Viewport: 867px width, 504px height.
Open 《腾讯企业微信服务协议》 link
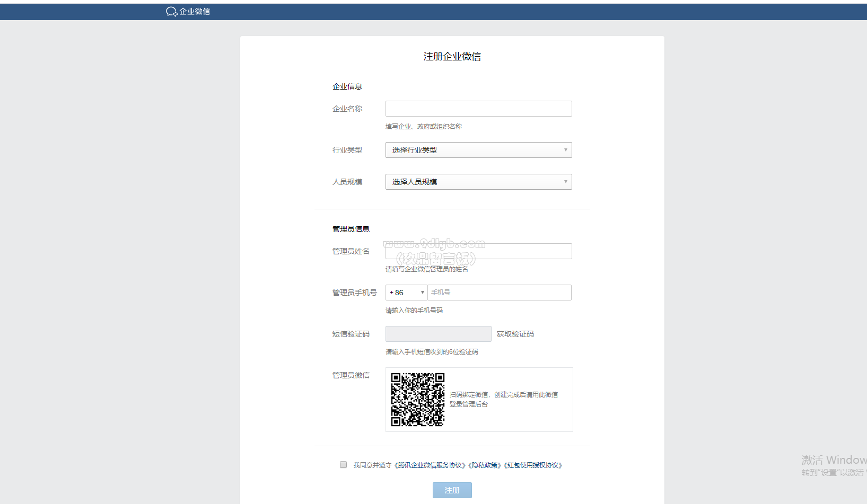coord(430,465)
